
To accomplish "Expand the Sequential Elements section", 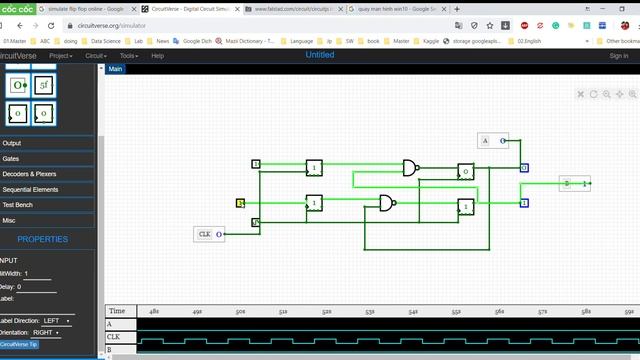I will [47, 189].
